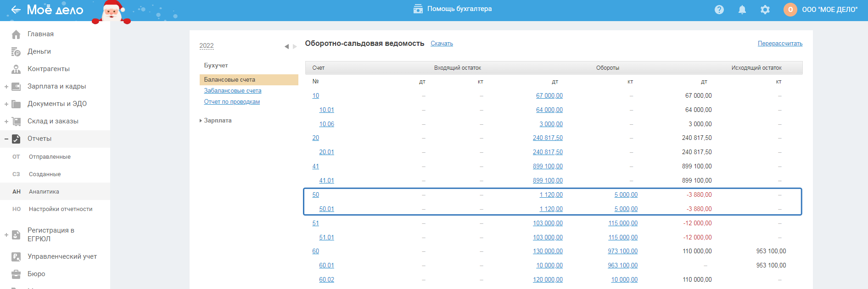Open credit turnover 115 000,00 for account 51

pos(623,223)
